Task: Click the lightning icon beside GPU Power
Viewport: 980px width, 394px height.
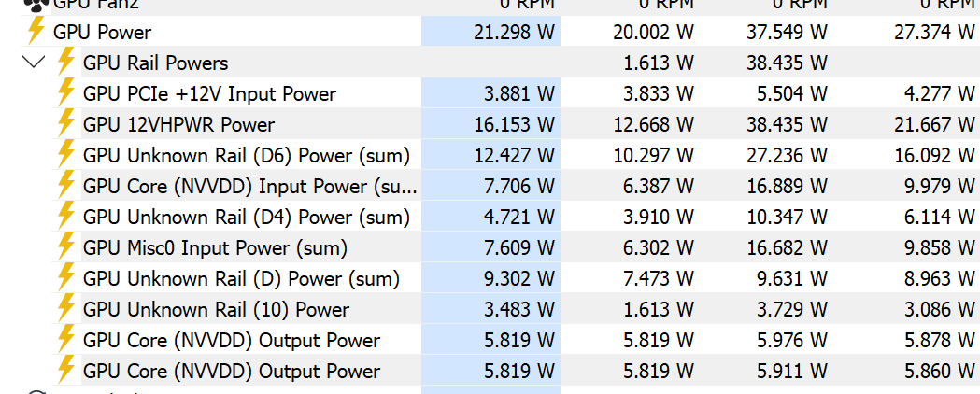Action: [x=36, y=31]
